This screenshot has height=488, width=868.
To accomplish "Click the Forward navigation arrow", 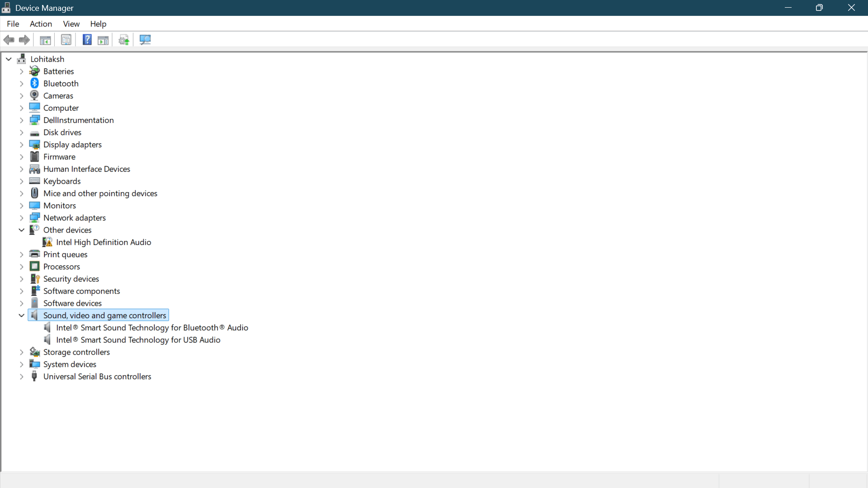I will pos(24,40).
